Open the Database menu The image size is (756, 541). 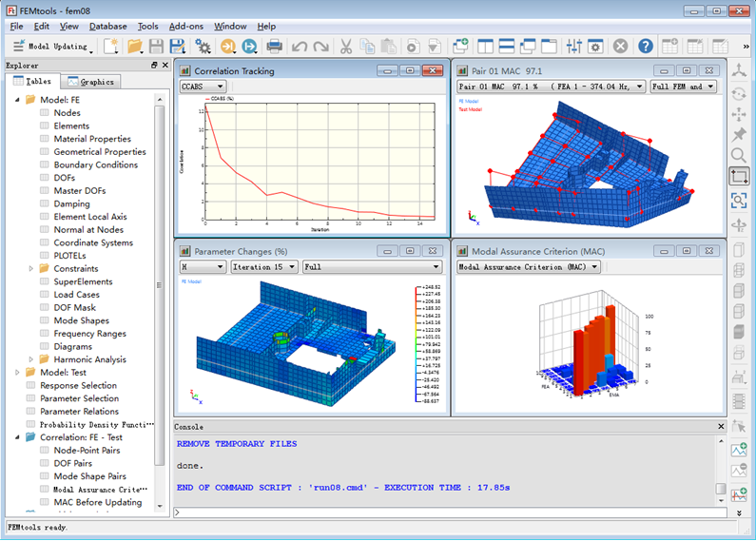[x=108, y=27]
